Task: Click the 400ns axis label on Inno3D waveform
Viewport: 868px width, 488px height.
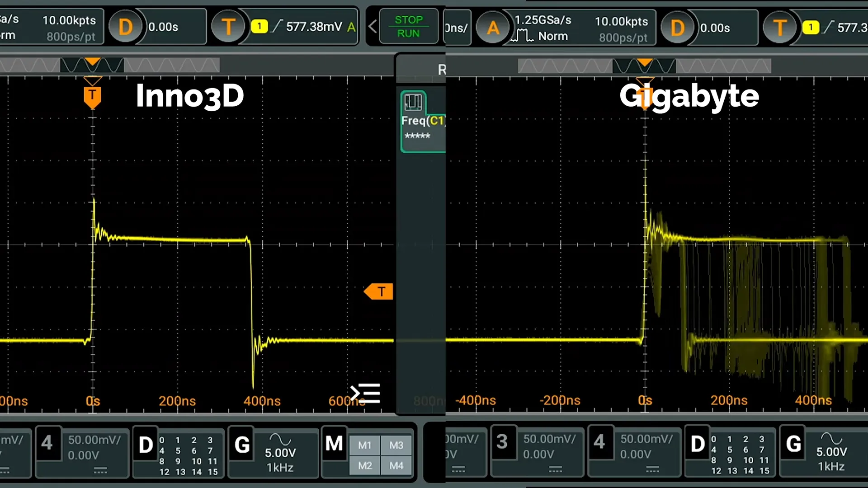Action: [262, 401]
